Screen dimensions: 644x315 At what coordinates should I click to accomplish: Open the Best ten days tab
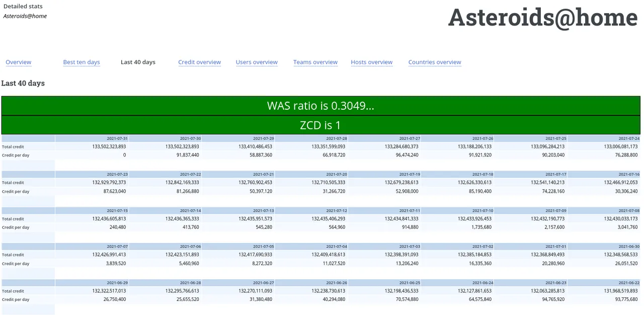(82, 62)
